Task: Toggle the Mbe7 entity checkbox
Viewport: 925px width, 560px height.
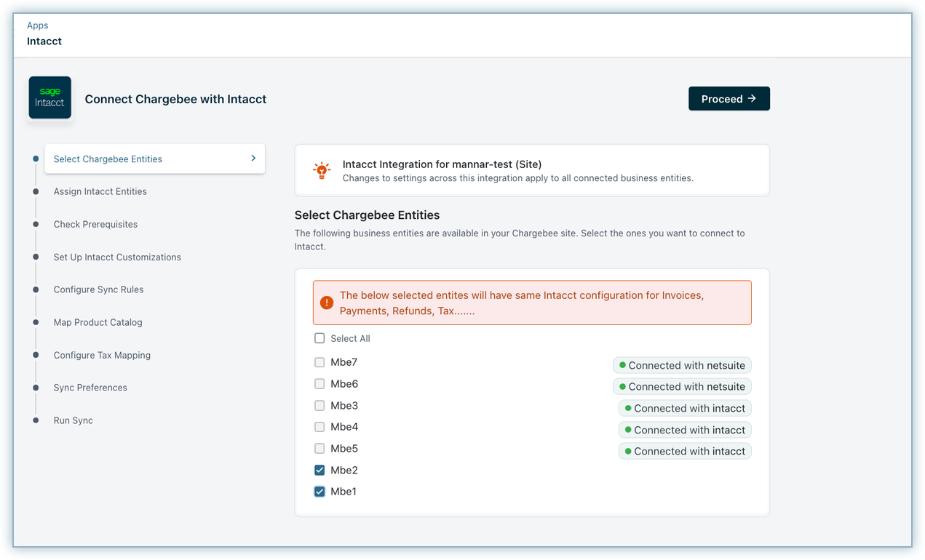Action: click(319, 362)
